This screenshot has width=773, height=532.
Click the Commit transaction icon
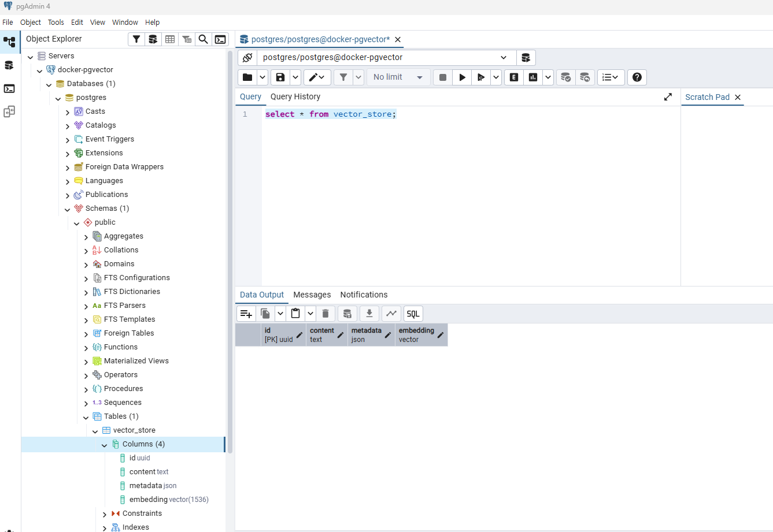pos(566,77)
